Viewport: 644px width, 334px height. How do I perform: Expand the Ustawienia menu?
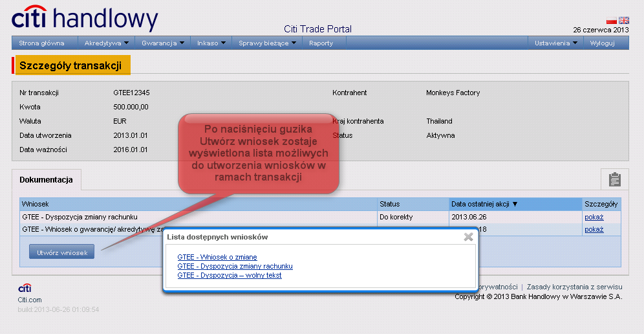pos(555,43)
